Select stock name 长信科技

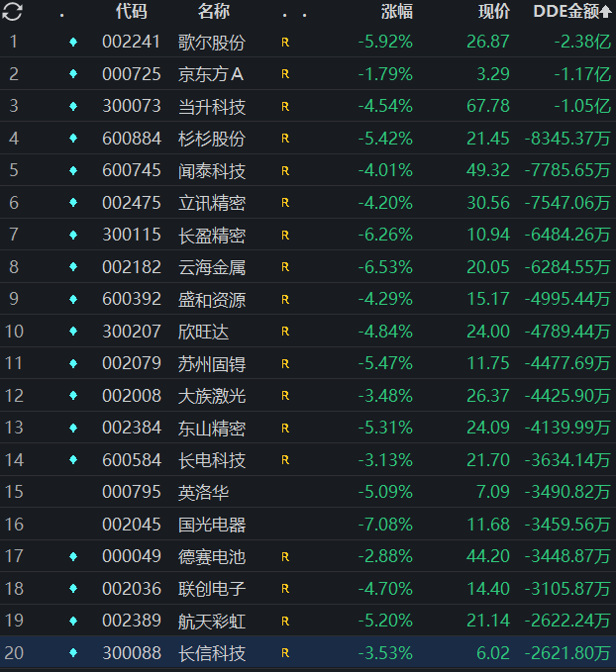[x=212, y=653]
